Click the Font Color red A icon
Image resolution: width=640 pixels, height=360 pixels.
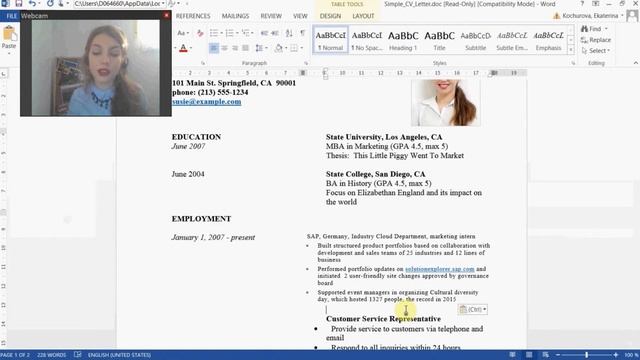(183, 48)
